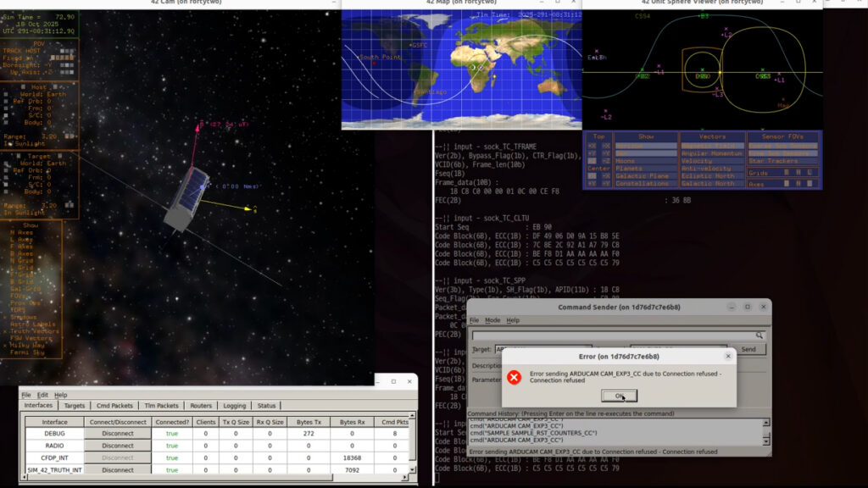868x488 pixels.
Task: Close the Error dialog with X
Action: tap(728, 357)
